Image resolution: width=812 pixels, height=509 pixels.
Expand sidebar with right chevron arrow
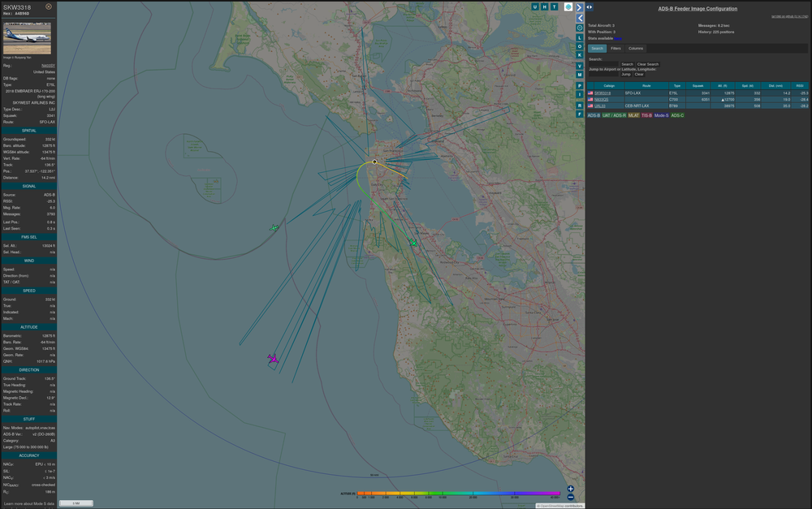[580, 6]
